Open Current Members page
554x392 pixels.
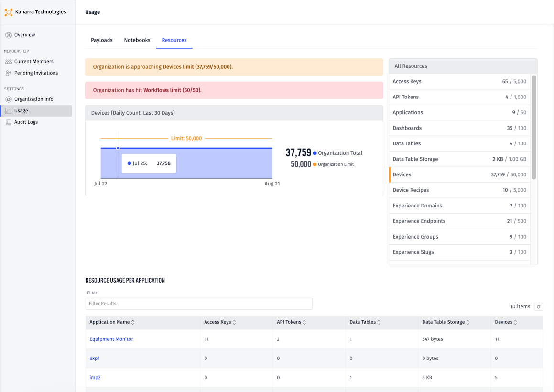pos(33,62)
